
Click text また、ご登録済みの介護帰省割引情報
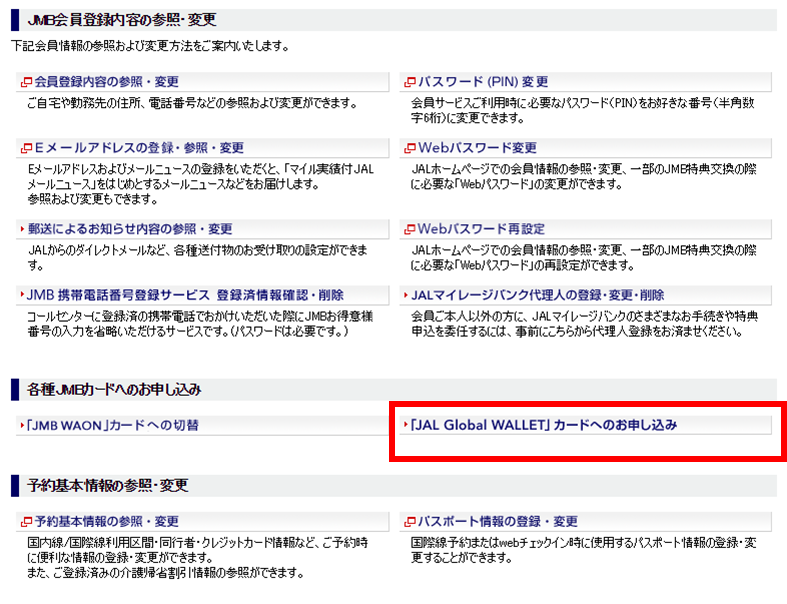tap(166, 573)
